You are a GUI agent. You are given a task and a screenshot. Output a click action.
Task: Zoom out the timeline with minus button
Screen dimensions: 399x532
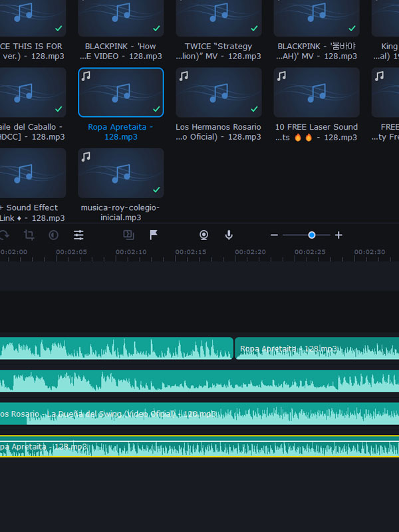(274, 235)
